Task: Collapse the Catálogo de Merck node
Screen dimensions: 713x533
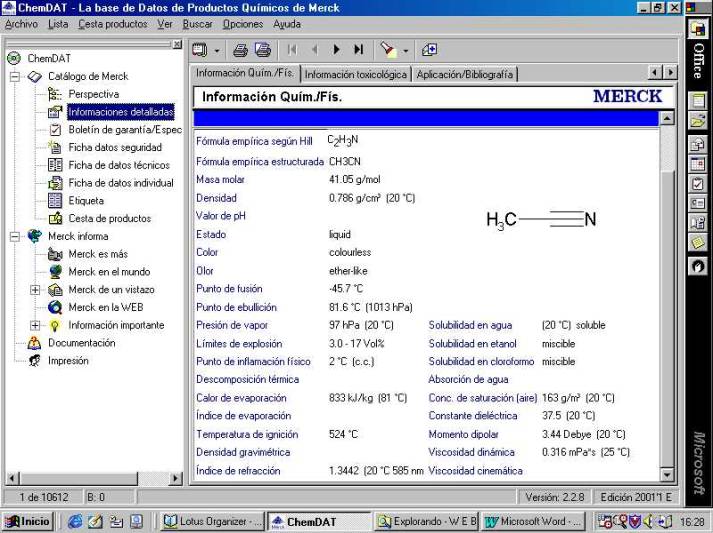Action: pos(14,76)
